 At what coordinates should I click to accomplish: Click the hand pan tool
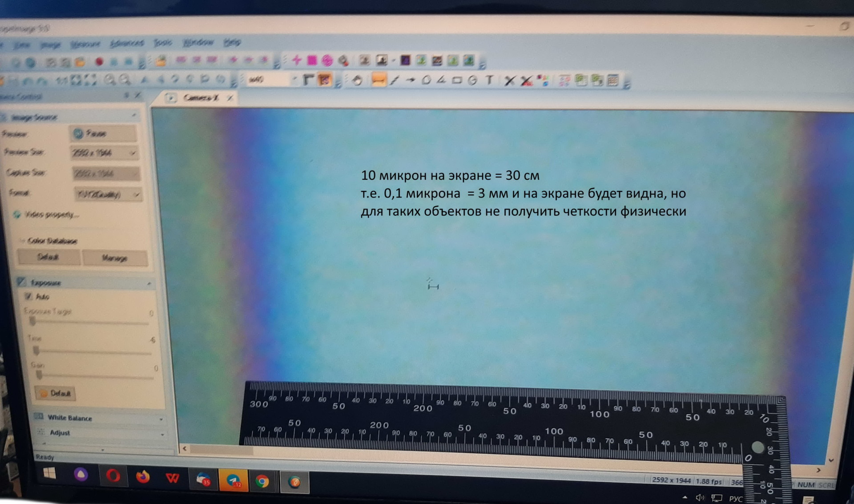(x=357, y=80)
